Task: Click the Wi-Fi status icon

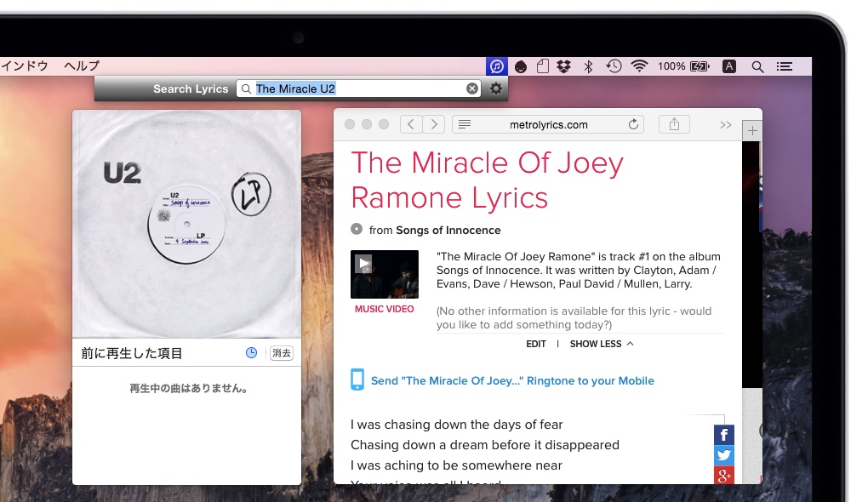Action: coord(639,66)
